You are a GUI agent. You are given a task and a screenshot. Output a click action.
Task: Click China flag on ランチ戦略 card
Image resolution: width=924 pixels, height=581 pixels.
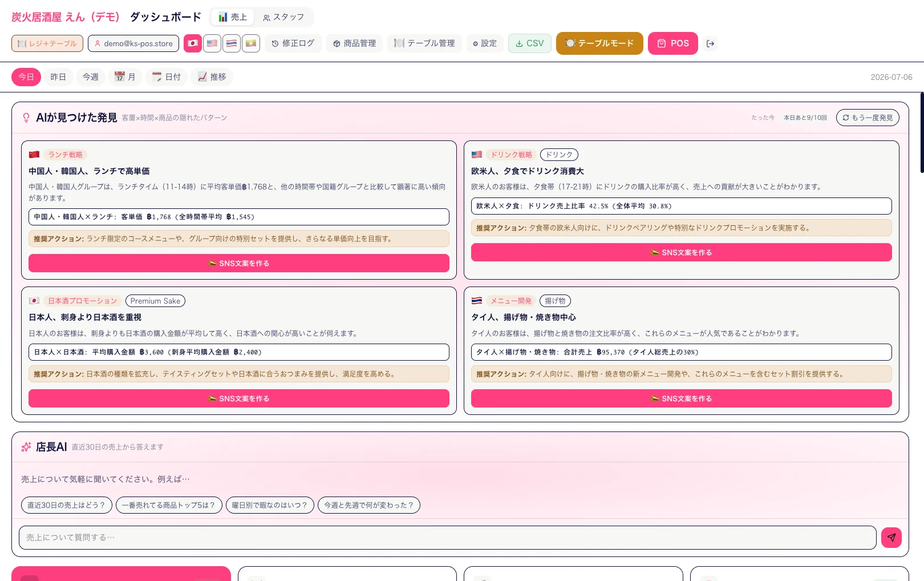coord(34,155)
